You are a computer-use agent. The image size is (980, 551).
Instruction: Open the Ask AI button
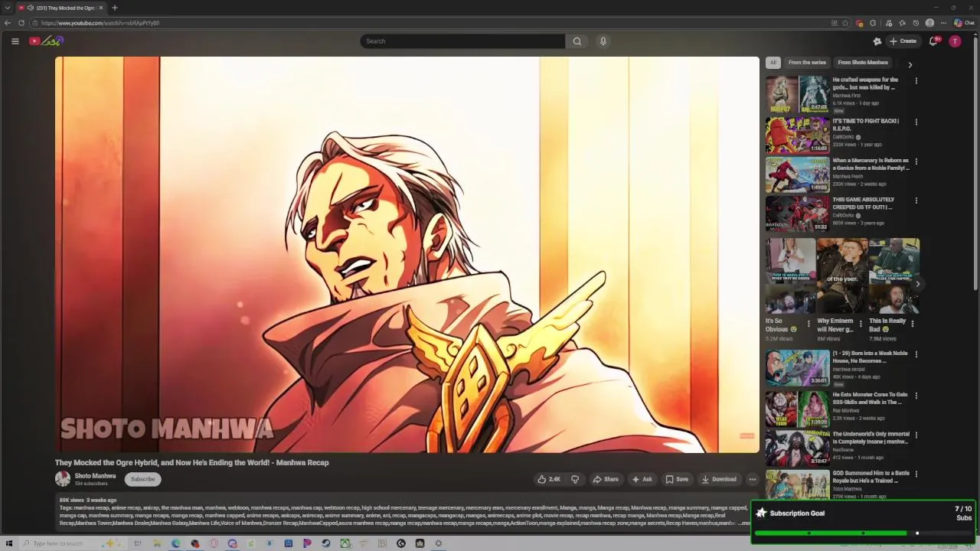point(642,479)
